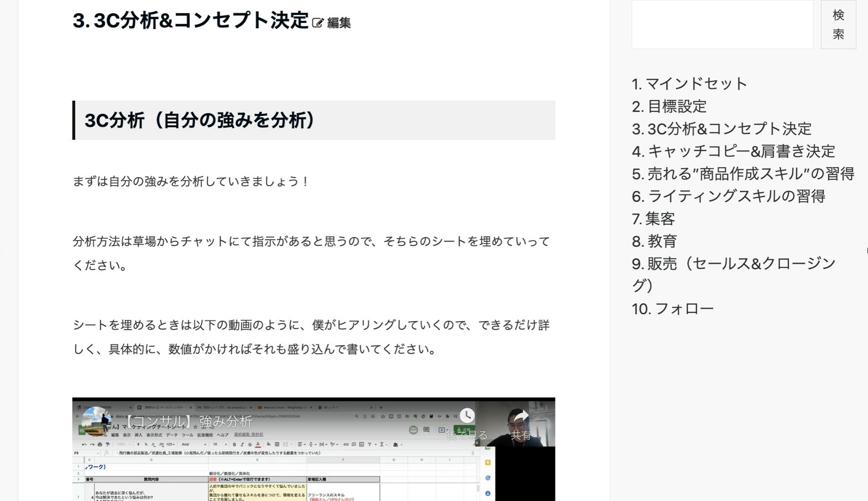Select 3. 3C分析&コンセプト決定 in sidebar
868x501 pixels.
[x=721, y=129]
